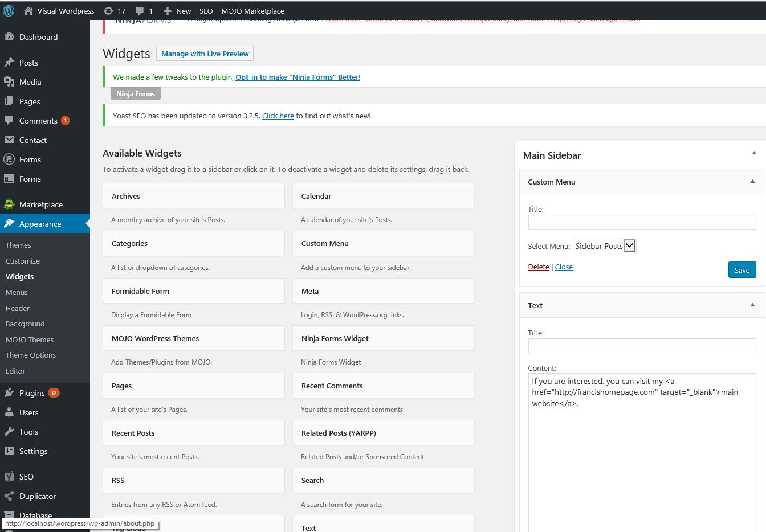Expand the RSS available widget
The width and height of the screenshot is (766, 532).
coord(194,480)
